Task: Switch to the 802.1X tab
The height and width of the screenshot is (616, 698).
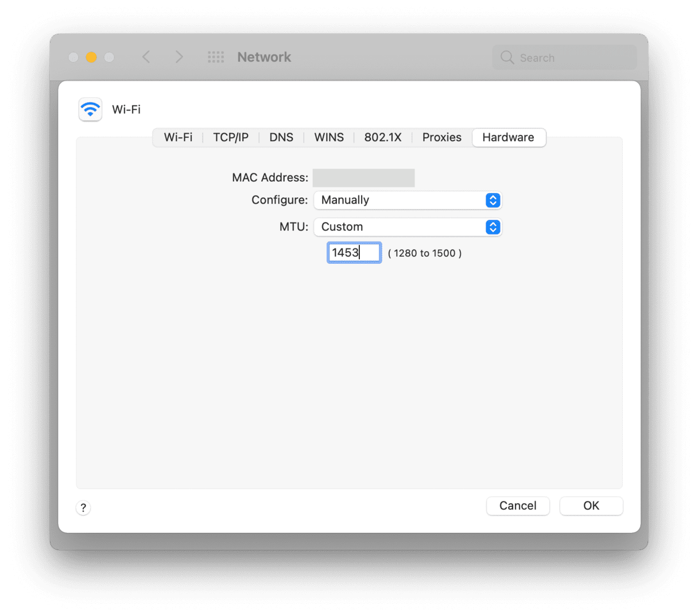Action: [x=383, y=138]
